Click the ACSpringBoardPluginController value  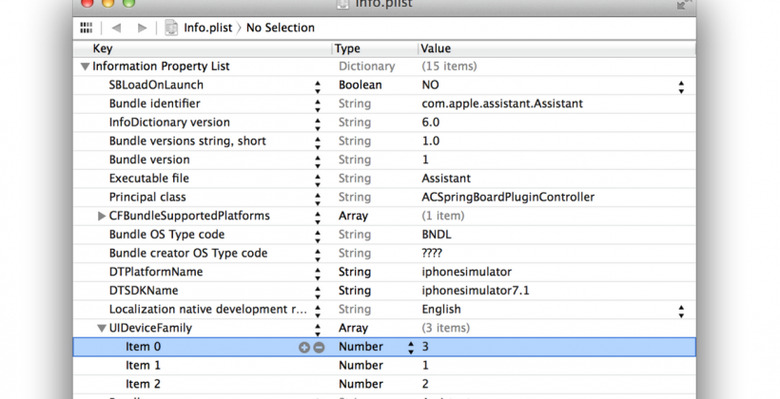pyautogui.click(x=508, y=197)
